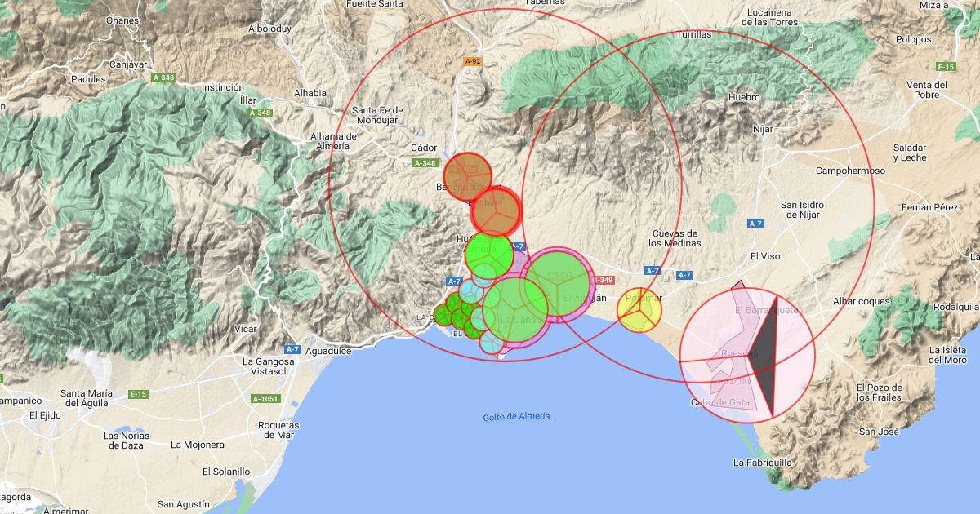Select Santa Fe de Mondújar label
The width and height of the screenshot is (980, 514).
coord(377,116)
